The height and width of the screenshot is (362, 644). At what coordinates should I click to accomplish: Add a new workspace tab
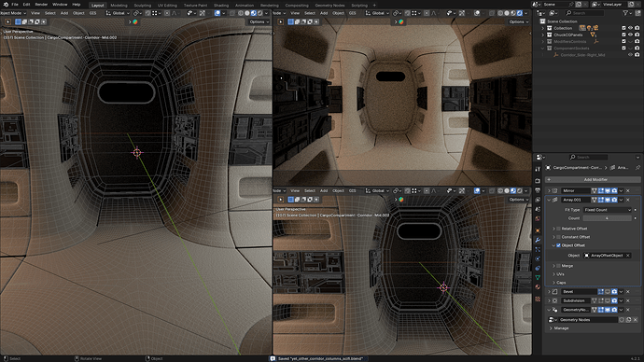point(374,6)
